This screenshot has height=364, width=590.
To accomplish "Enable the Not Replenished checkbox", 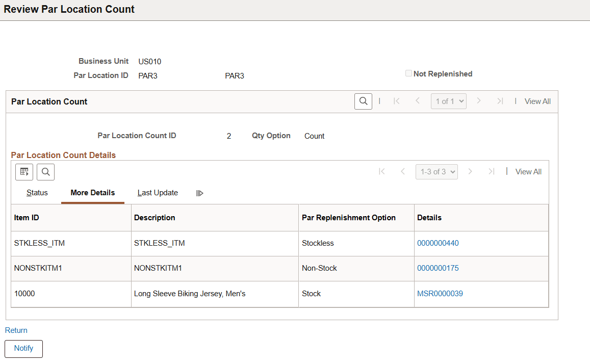I will (x=408, y=73).
